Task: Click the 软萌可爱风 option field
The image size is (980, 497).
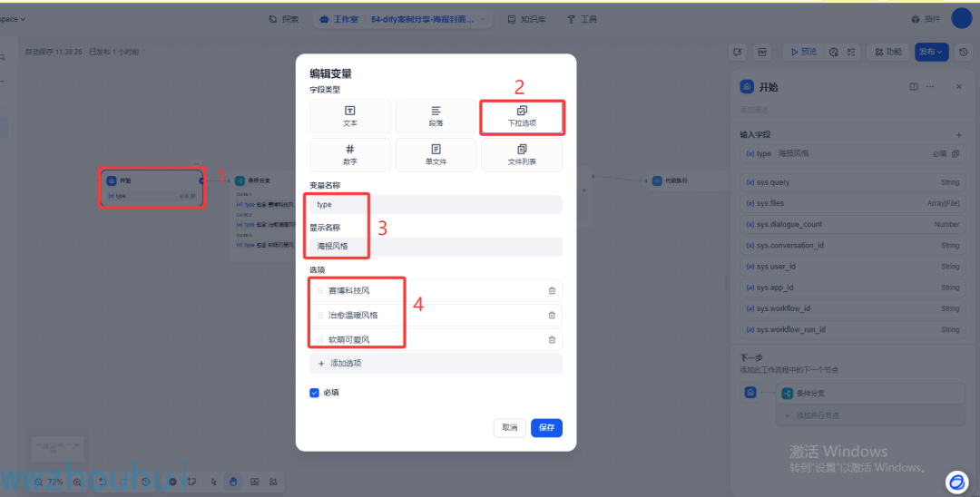Action: pyautogui.click(x=436, y=340)
